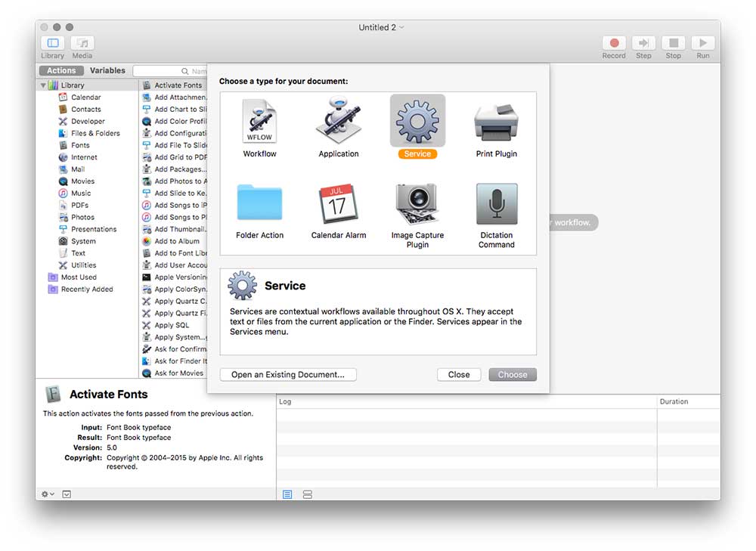
Task: Select Music category in Library
Action: 81,193
